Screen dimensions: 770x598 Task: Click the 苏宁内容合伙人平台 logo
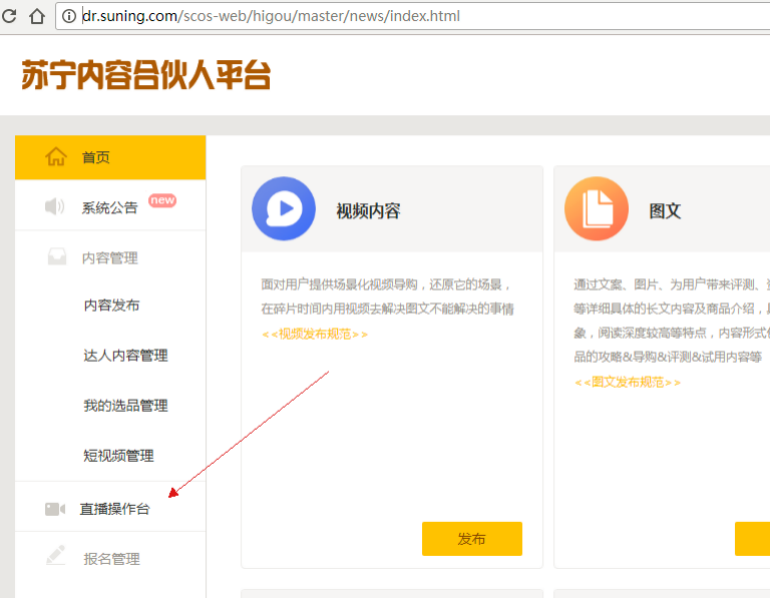tap(146, 75)
